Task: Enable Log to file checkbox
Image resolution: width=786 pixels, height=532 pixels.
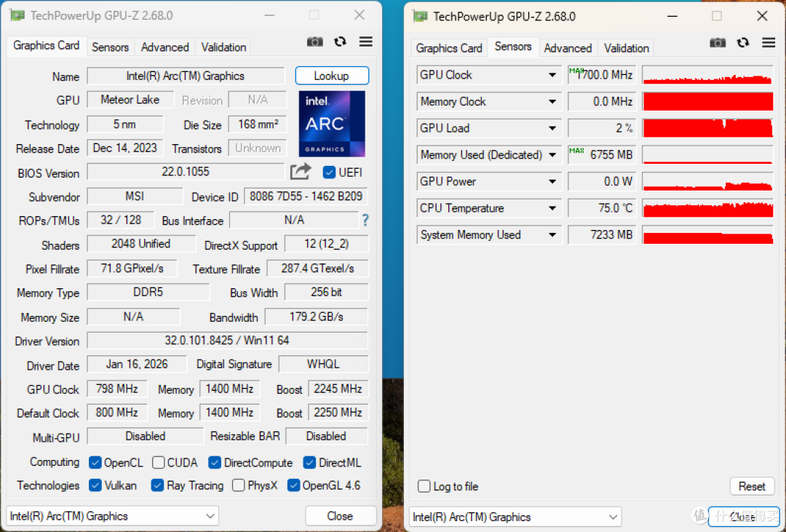Action: point(424,486)
